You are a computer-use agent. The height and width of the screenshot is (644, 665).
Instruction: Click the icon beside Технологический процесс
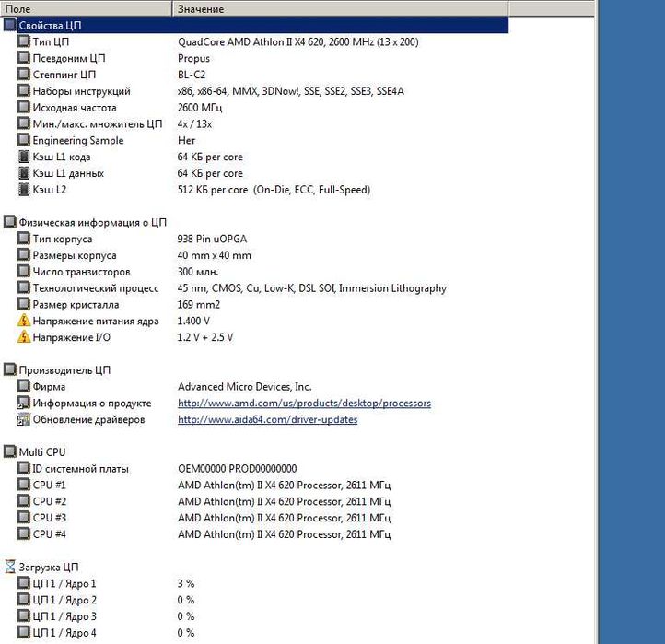click(24, 287)
